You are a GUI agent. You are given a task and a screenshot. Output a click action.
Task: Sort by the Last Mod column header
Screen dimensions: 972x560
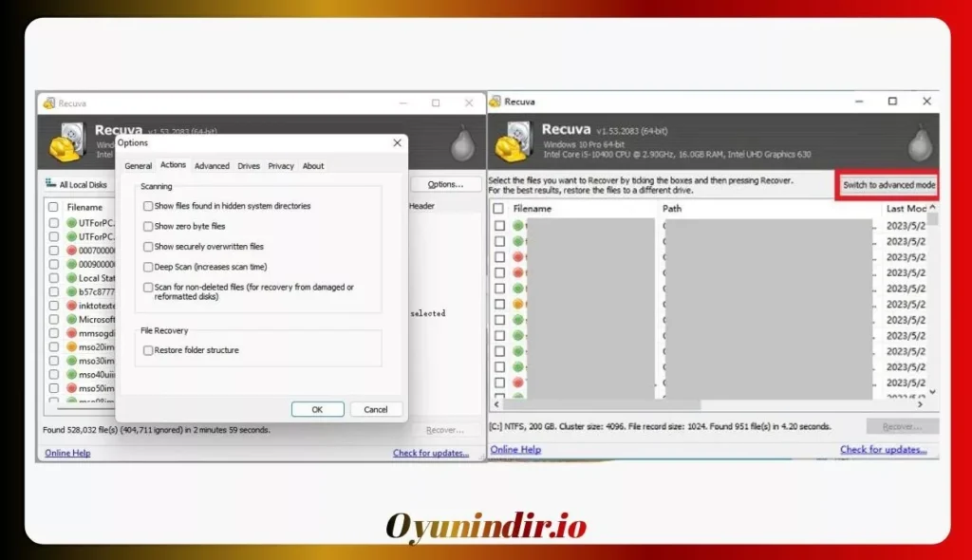(905, 209)
